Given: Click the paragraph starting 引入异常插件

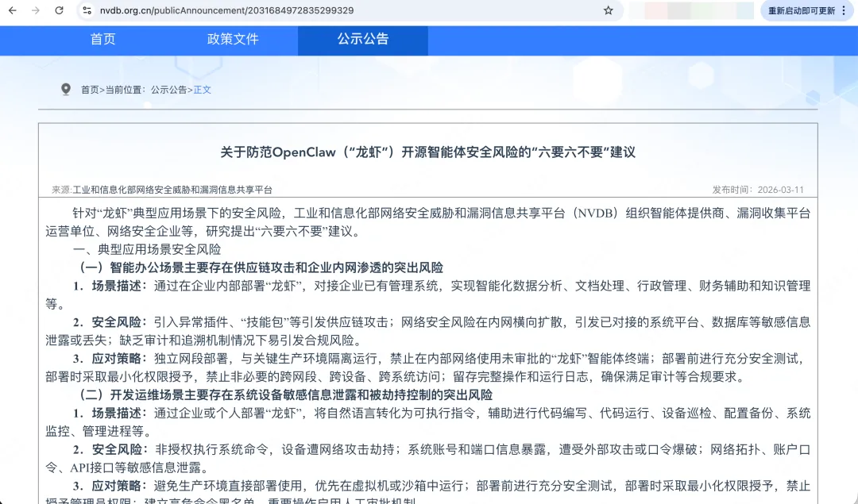Looking at the screenshot, I should [428, 331].
